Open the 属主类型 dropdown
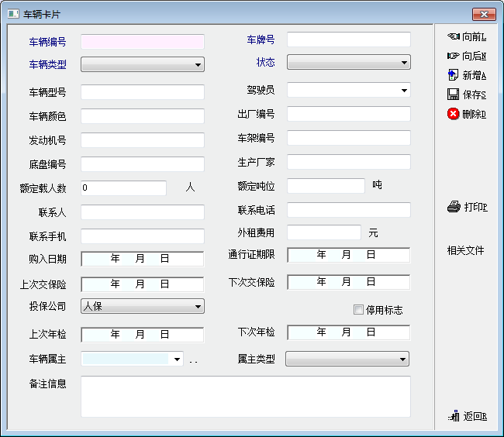504x437 pixels. [347, 359]
